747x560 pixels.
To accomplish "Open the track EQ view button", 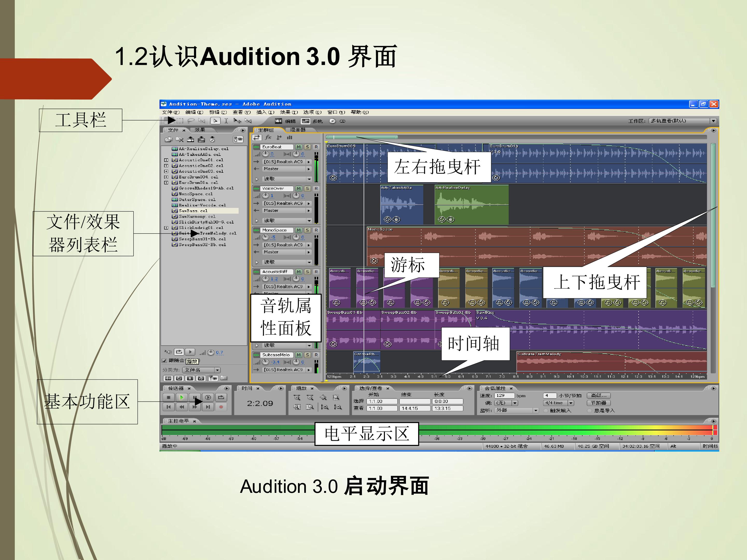I will coord(289,137).
